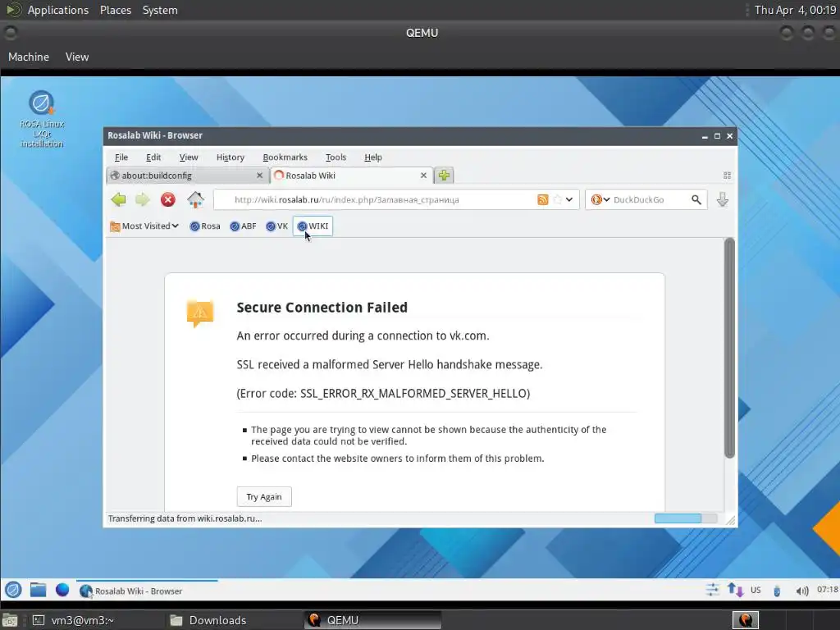Open the History menu
The height and width of the screenshot is (630, 840).
(x=231, y=157)
